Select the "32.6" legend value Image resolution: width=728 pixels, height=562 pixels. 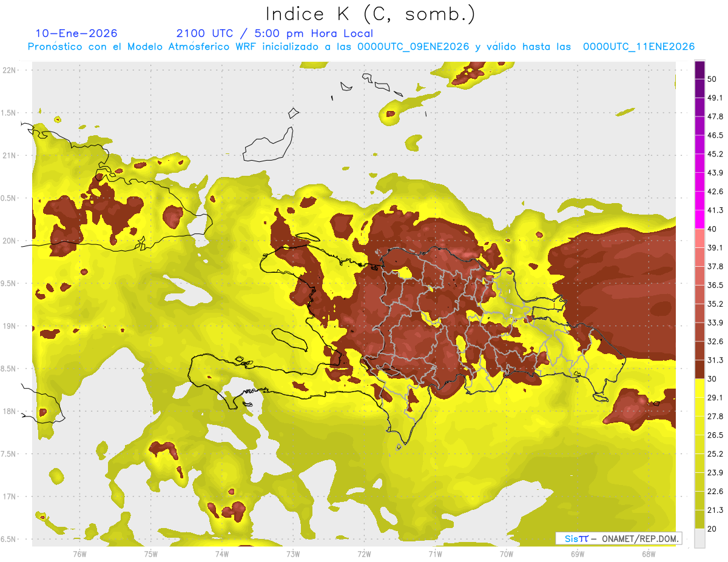point(715,341)
